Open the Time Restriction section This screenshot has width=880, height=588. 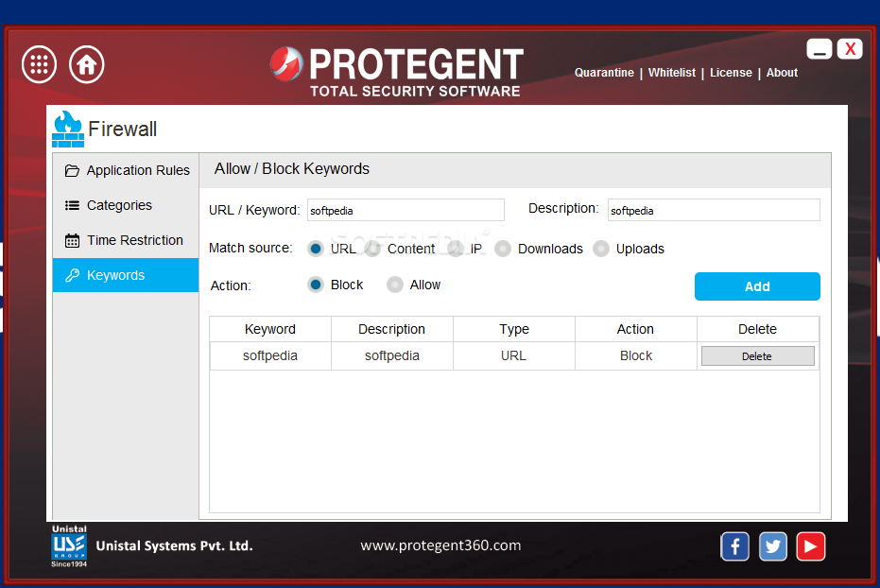pyautogui.click(x=126, y=240)
